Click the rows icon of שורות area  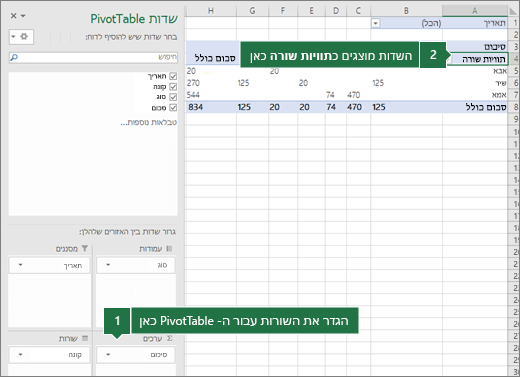click(85, 338)
